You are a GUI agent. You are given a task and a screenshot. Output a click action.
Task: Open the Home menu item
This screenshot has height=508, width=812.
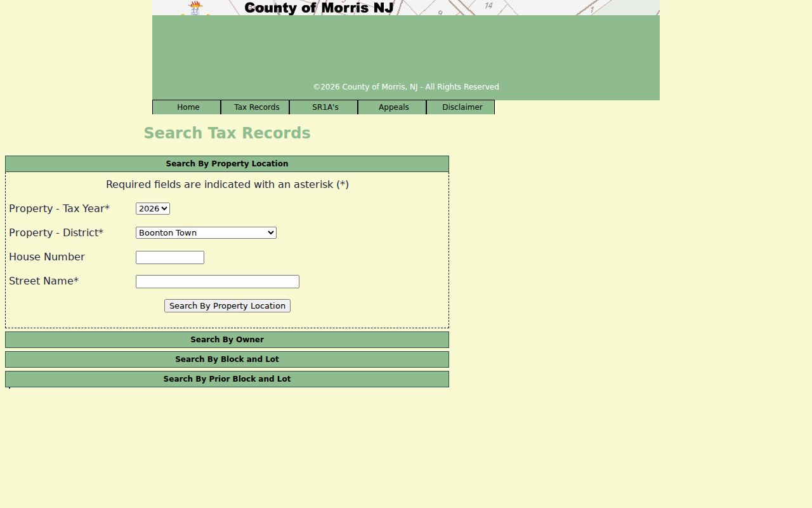tap(187, 107)
